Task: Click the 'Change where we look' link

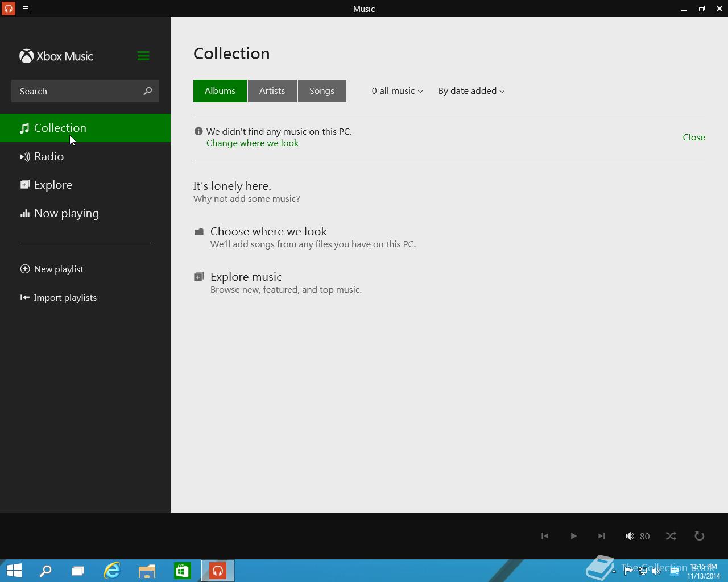Action: click(x=253, y=143)
